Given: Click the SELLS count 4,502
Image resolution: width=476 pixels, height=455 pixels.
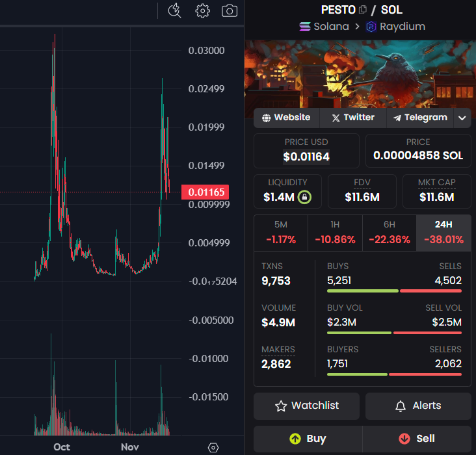Looking at the screenshot, I should point(448,280).
